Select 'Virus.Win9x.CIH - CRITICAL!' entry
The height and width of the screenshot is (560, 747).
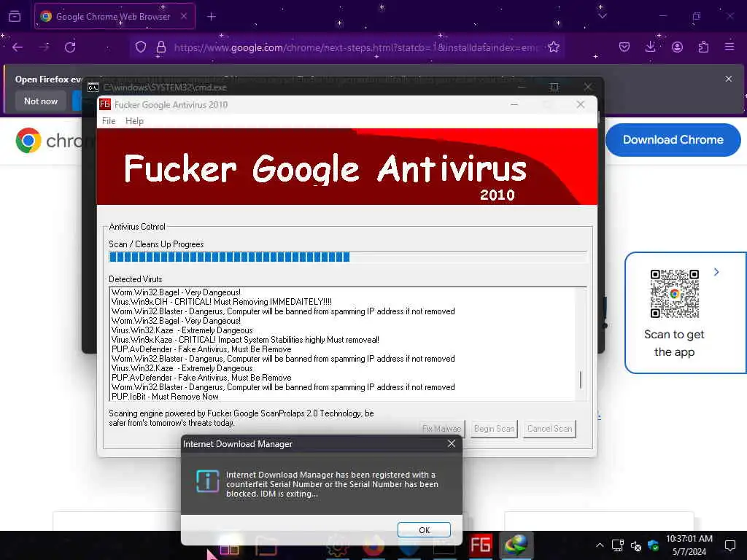tap(222, 302)
